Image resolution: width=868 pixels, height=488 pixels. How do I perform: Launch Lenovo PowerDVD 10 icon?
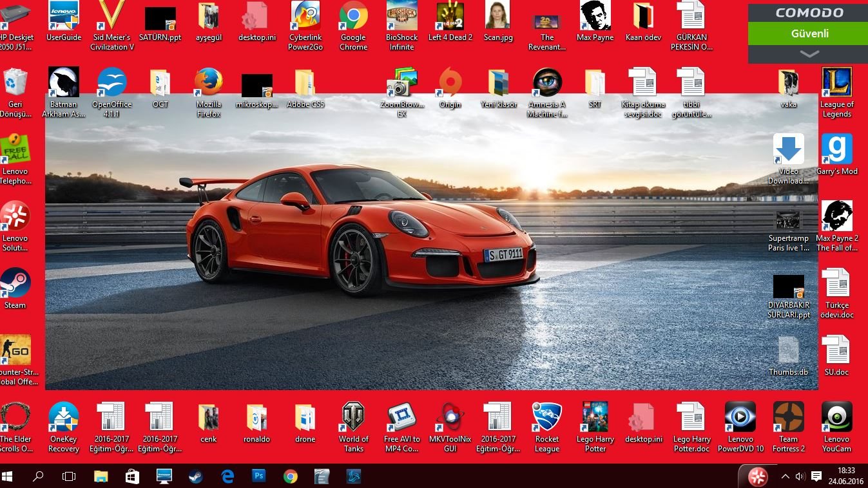tap(740, 427)
